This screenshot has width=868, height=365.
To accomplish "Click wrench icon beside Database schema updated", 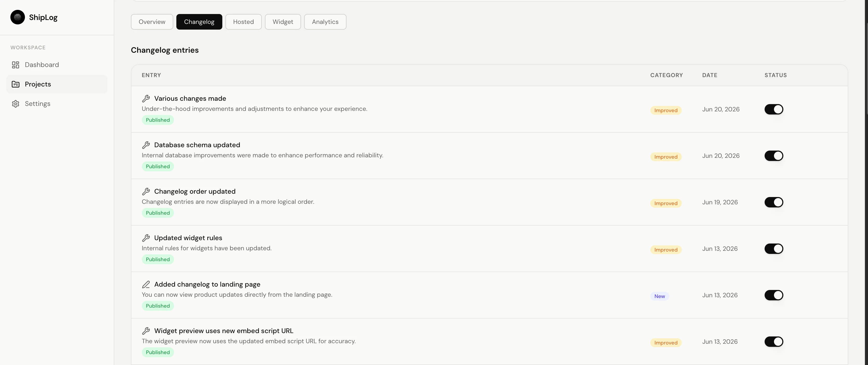I will tap(146, 145).
